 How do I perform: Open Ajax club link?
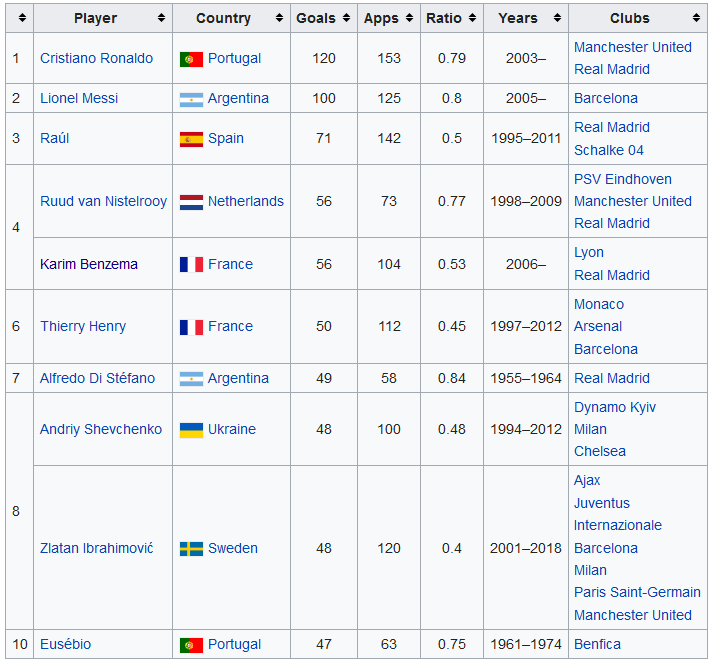click(x=587, y=480)
